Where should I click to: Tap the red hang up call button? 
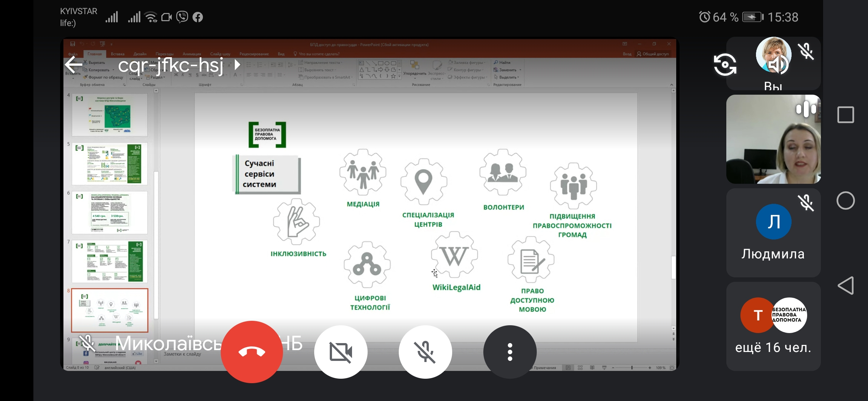251,352
